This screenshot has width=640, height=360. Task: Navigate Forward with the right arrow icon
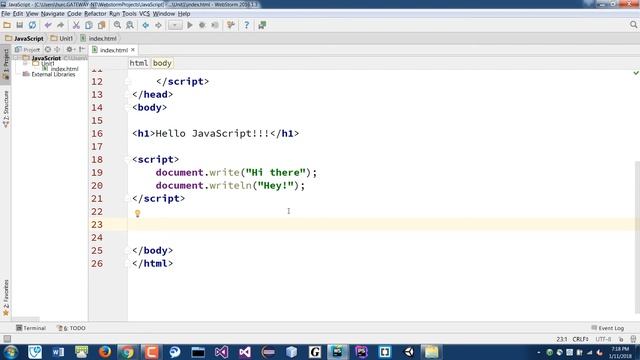click(x=158, y=25)
